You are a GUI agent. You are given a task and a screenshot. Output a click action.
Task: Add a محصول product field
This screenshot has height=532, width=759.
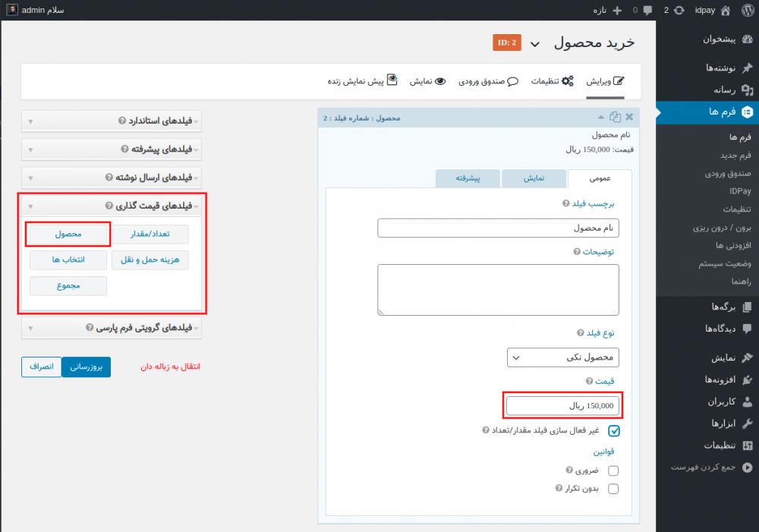(68, 235)
